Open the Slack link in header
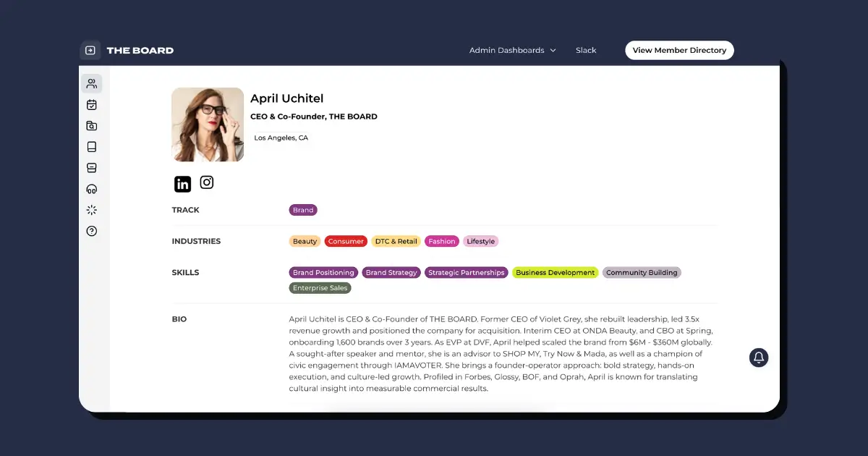 (x=586, y=51)
